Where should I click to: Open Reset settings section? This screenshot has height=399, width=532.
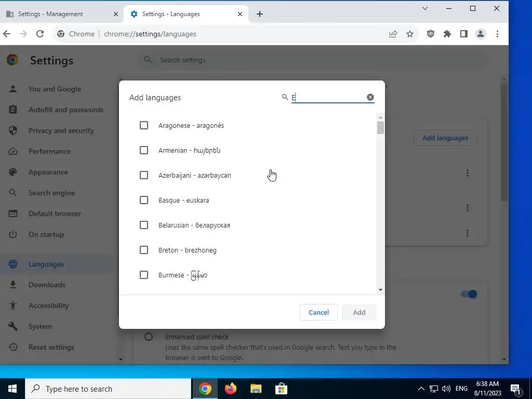(x=51, y=347)
